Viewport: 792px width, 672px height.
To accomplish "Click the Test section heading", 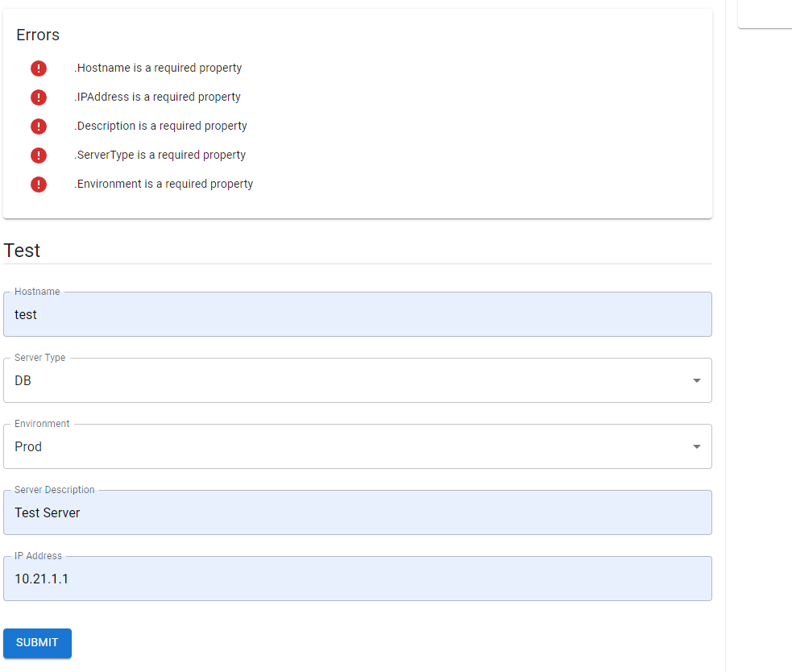I will (23, 250).
